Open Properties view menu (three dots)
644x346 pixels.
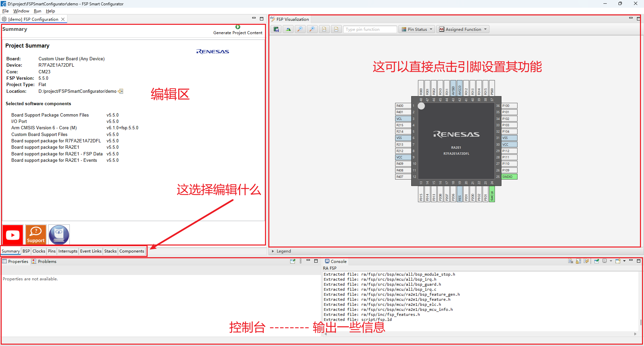click(x=301, y=261)
